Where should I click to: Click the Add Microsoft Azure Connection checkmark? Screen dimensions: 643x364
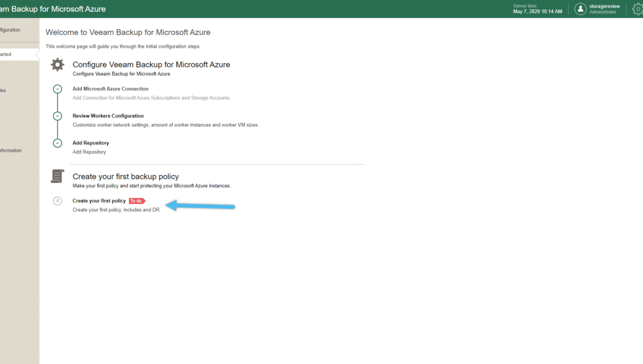coord(57,89)
